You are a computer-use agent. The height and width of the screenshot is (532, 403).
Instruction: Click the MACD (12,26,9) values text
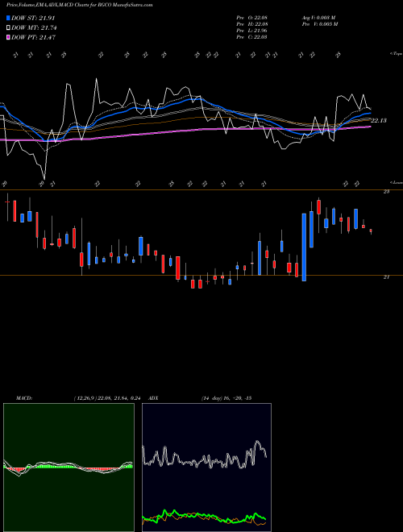click(107, 398)
